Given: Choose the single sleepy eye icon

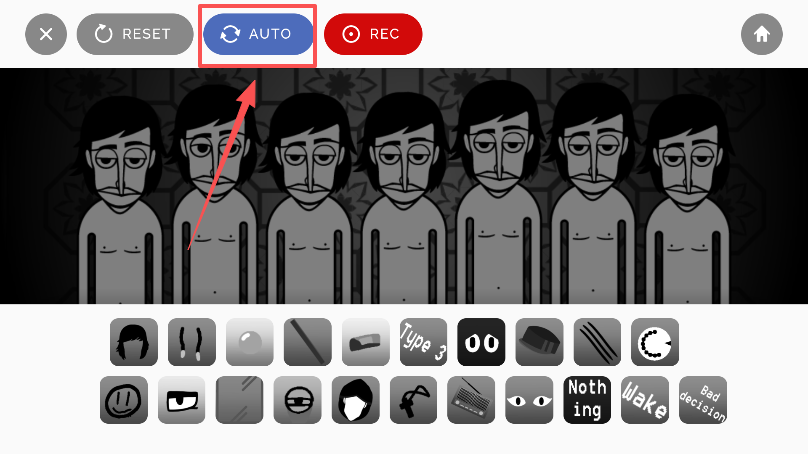Looking at the screenshot, I should [181, 400].
